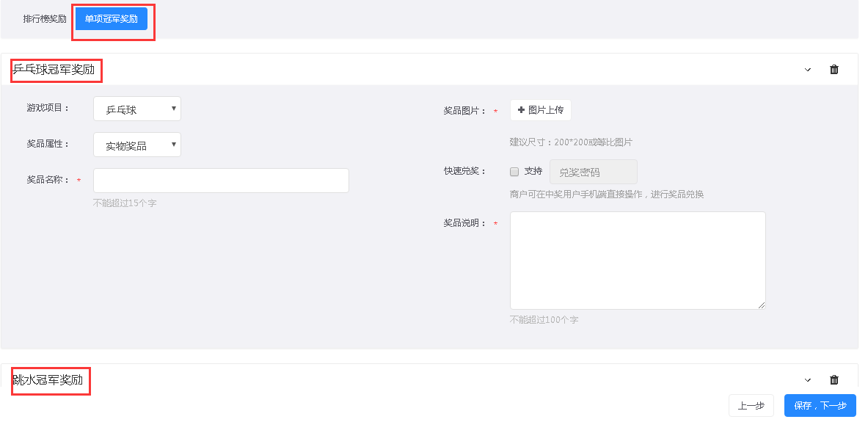Click the 乒乓球冠军奖励 section header
Image resolution: width=868 pixels, height=422 pixels.
pos(54,70)
